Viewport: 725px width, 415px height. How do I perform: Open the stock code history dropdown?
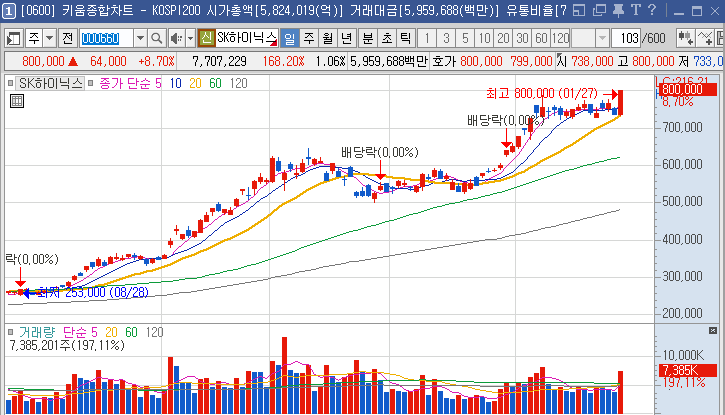(139, 38)
